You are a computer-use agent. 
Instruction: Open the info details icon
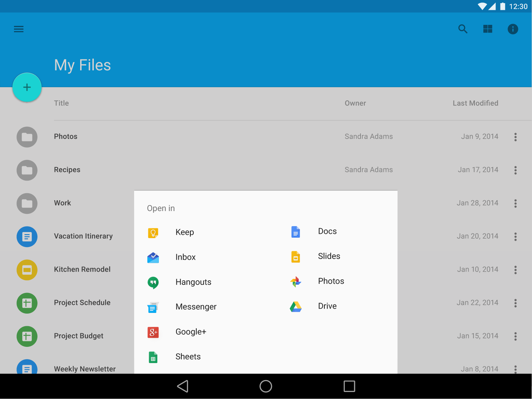513,29
